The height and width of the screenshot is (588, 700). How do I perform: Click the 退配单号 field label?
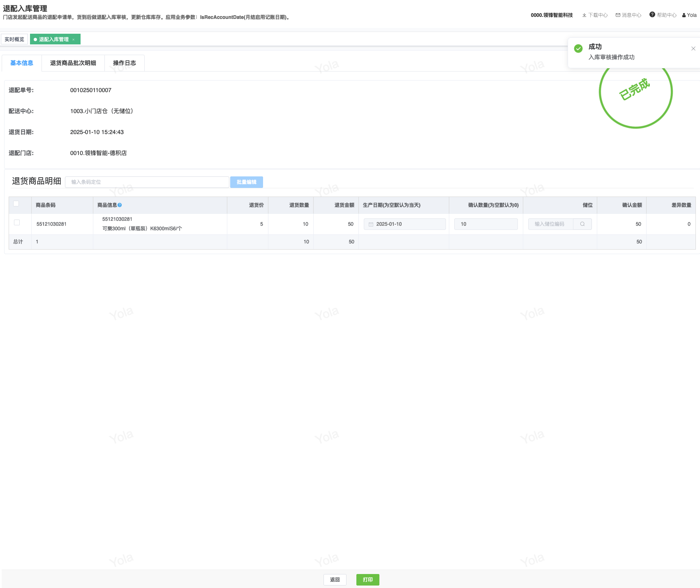21,90
